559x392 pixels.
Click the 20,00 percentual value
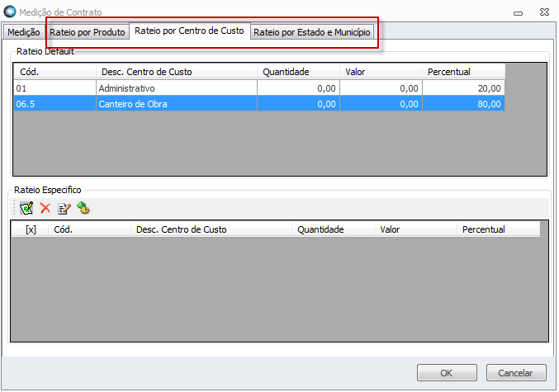tap(463, 88)
